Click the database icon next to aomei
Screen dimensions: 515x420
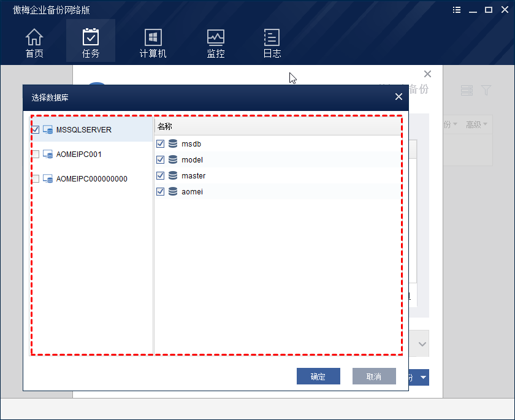tap(172, 191)
